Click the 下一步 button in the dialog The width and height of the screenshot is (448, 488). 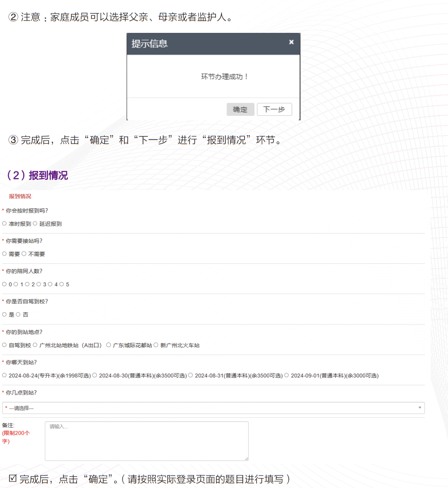274,109
